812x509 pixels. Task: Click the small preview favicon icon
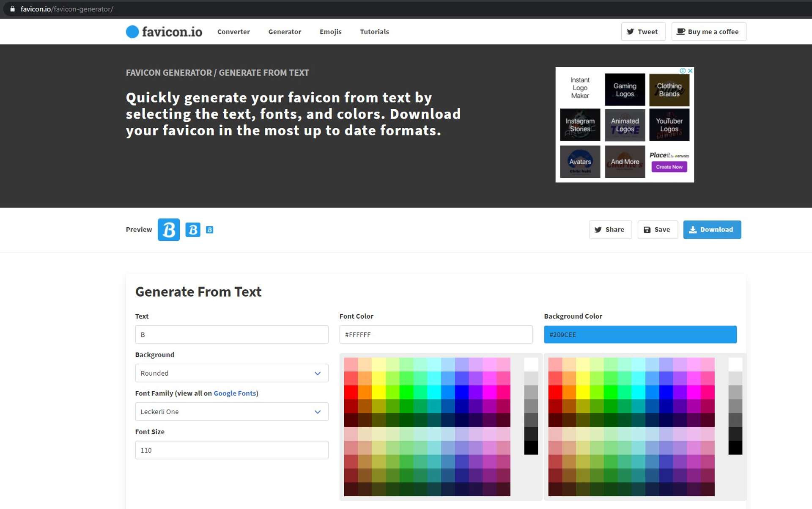point(209,229)
